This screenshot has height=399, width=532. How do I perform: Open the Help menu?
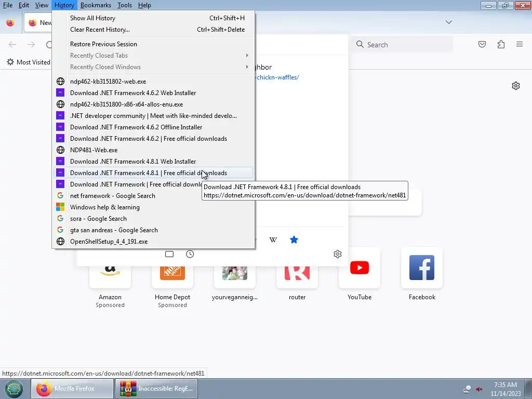click(x=144, y=5)
